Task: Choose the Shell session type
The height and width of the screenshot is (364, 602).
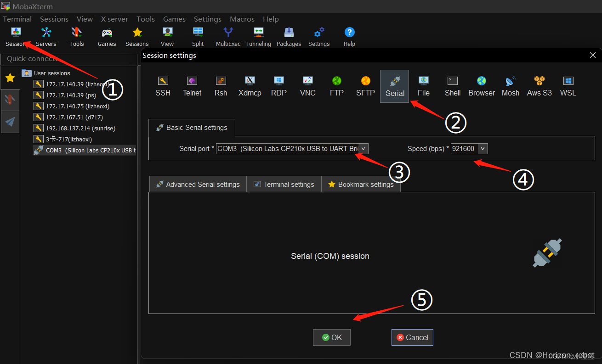Action: point(453,86)
